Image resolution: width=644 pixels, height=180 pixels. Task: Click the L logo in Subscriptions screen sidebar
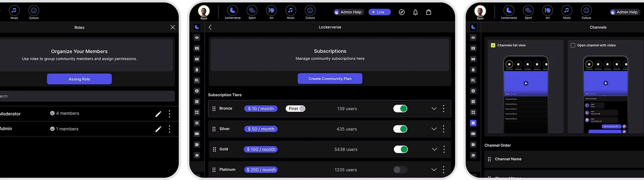click(197, 27)
